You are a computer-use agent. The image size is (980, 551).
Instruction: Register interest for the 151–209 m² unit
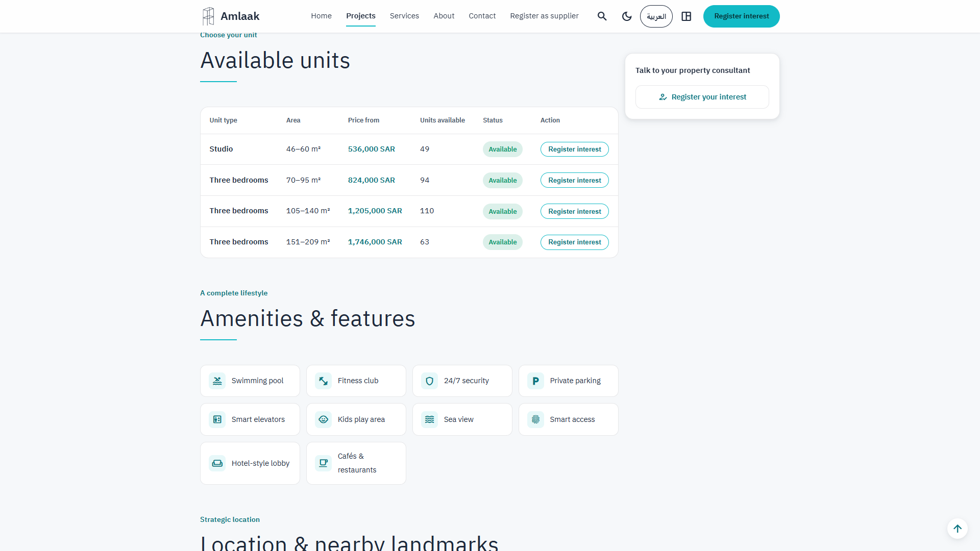coord(575,242)
